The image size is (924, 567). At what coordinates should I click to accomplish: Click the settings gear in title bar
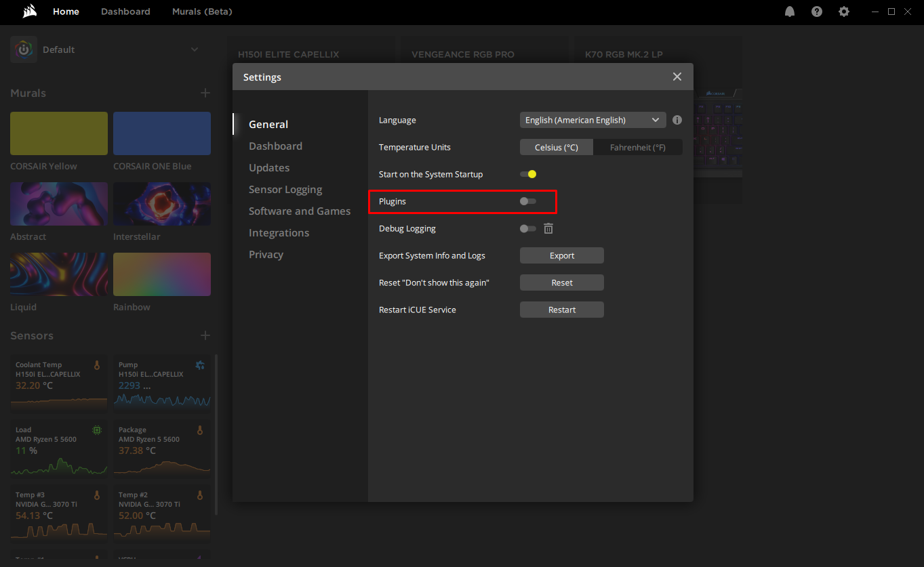click(x=844, y=12)
